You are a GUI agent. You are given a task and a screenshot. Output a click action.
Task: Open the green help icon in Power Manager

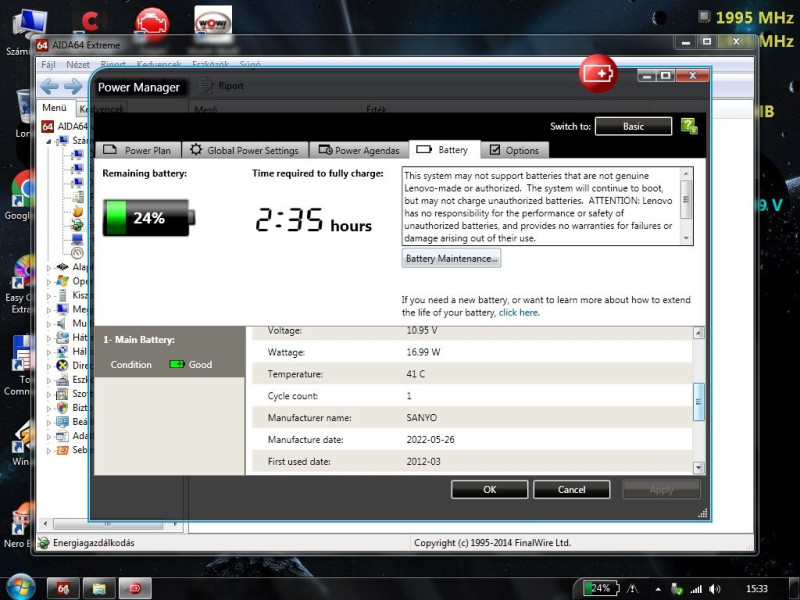point(689,126)
